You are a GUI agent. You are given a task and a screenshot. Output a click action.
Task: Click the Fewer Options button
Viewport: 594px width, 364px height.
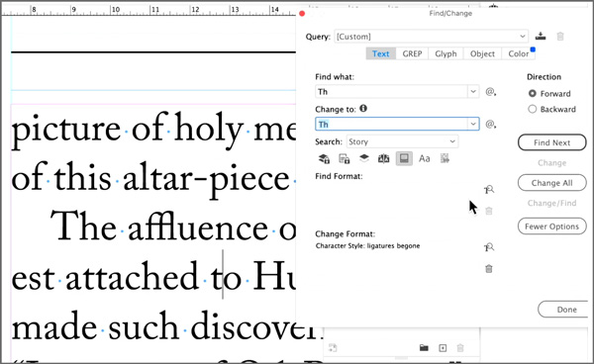(552, 227)
